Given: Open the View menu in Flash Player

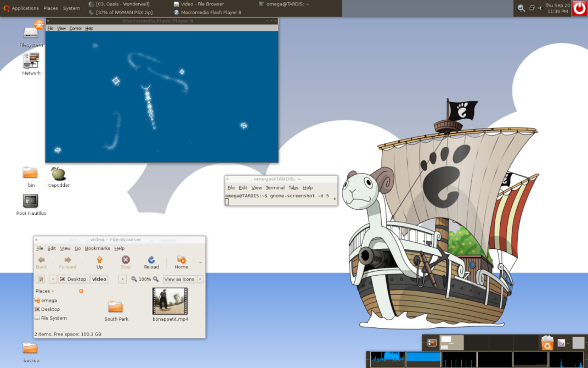Looking at the screenshot, I should (61, 28).
